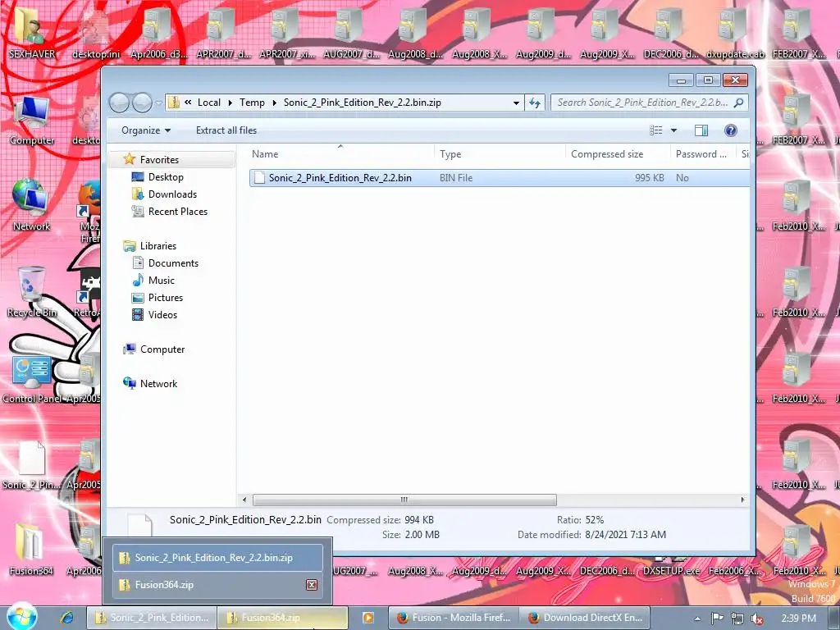Click the horizontal scrollbar thumb
840x630 pixels.
tap(404, 500)
